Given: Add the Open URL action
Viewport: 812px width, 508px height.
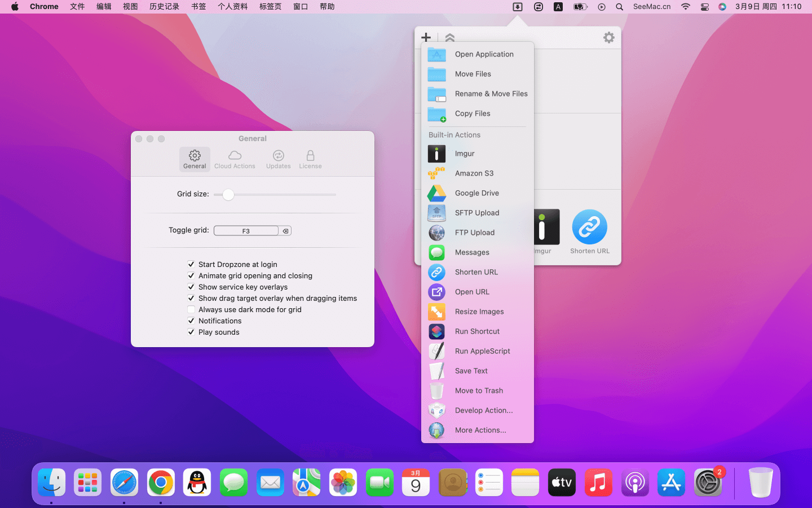Looking at the screenshot, I should (x=477, y=292).
